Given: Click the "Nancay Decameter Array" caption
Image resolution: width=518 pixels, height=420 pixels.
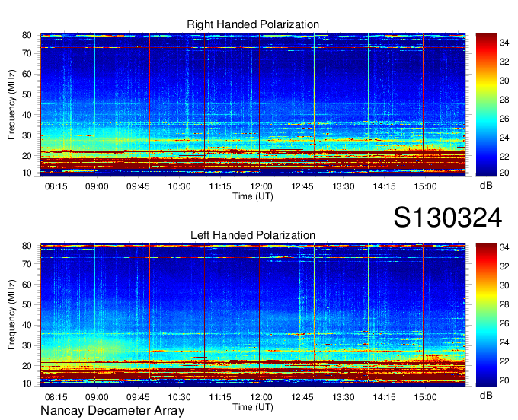Looking at the screenshot, I should [112, 411].
